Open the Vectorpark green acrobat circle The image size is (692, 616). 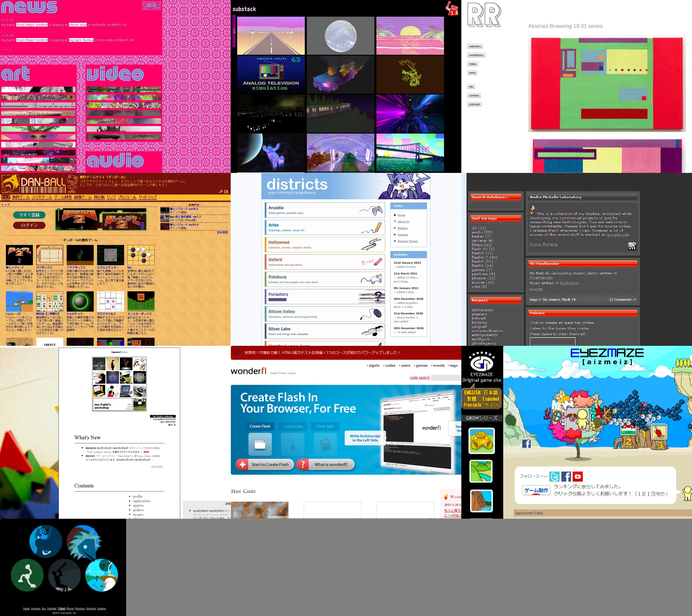(27, 575)
